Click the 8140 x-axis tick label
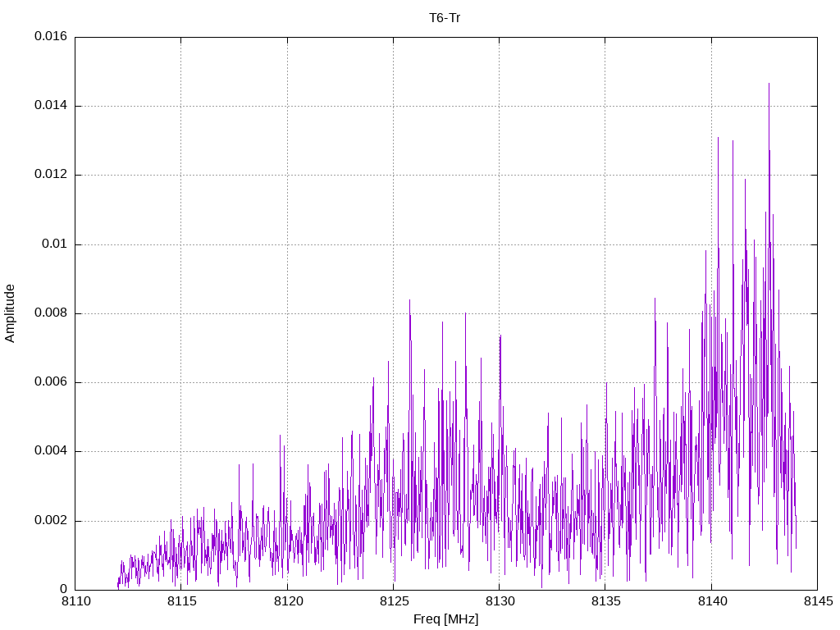 (712, 602)
